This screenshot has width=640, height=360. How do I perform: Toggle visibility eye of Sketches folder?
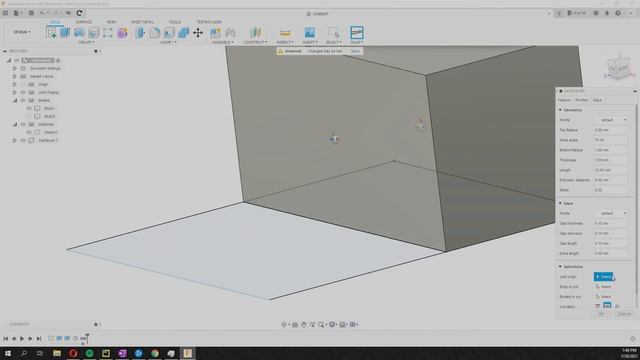click(23, 124)
